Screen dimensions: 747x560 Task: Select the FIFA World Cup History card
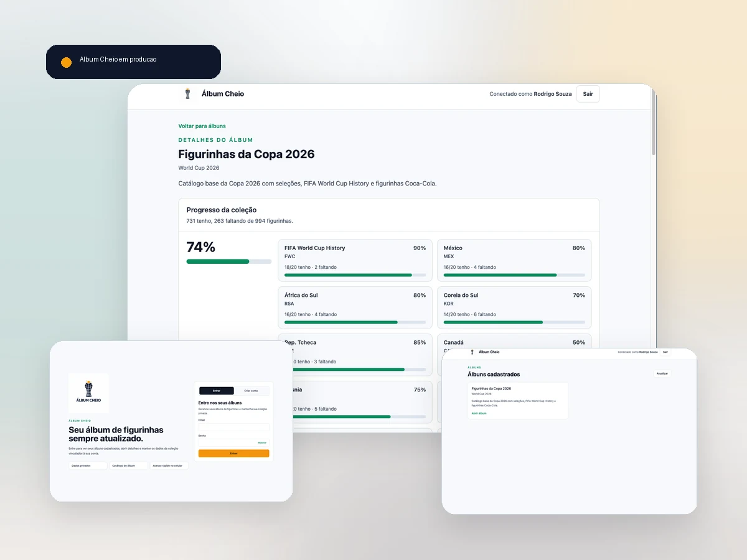355,261
